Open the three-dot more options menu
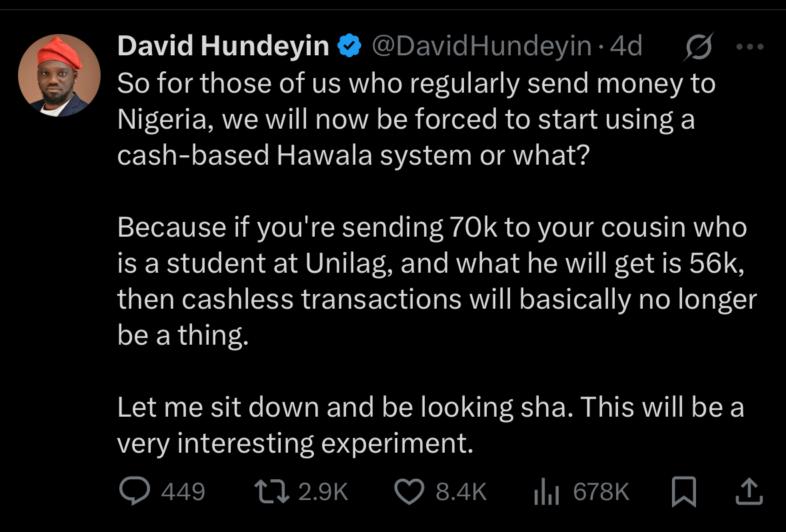Screen dimensions: 786x532 coord(750,47)
